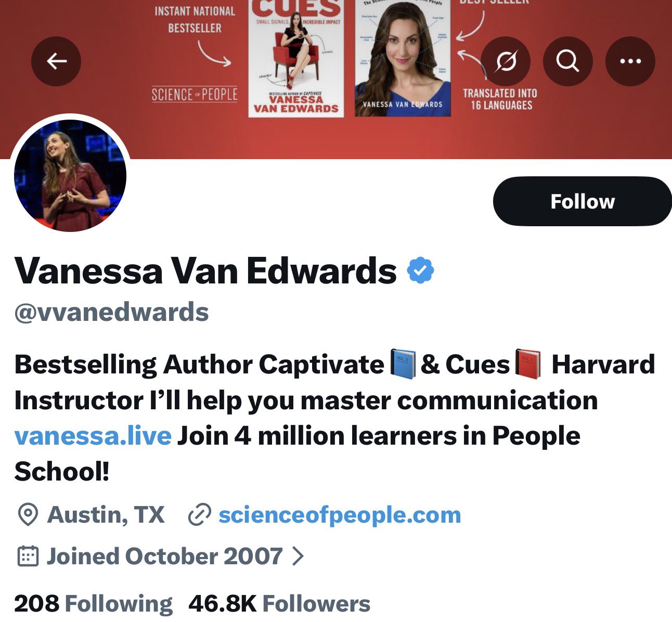Tap the search magnifier icon

(567, 61)
